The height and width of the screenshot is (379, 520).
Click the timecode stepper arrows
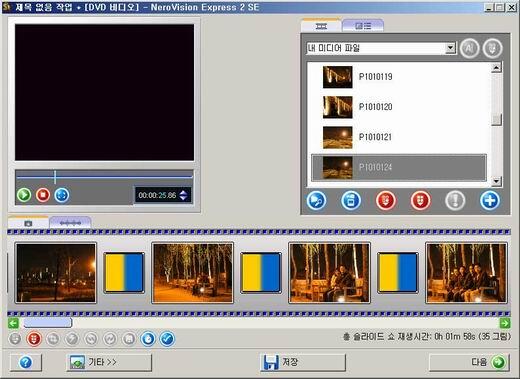[183, 195]
